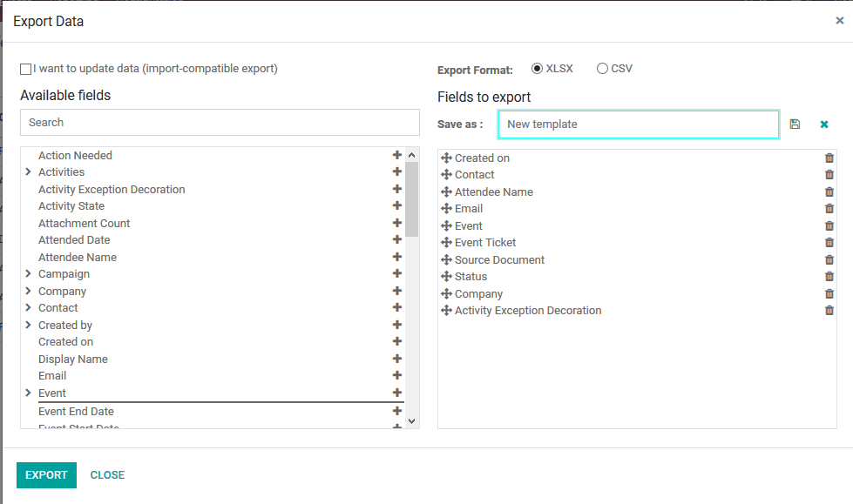Click the CLOSE button

tap(107, 475)
